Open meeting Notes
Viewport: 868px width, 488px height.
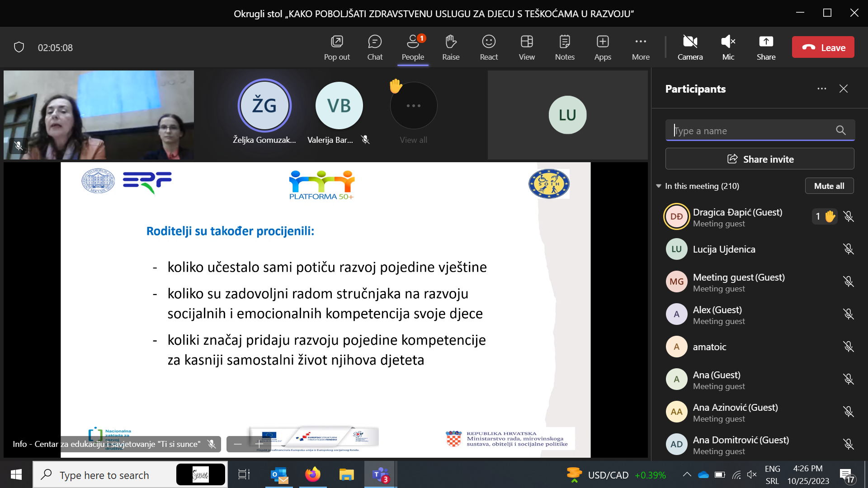(565, 47)
